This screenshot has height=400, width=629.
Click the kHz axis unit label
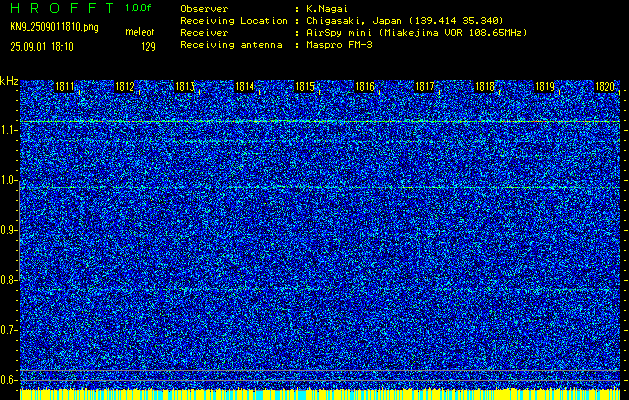coord(9,81)
